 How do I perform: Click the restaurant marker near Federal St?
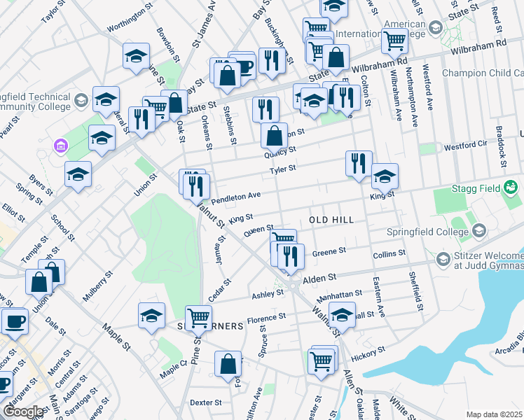click(142, 120)
